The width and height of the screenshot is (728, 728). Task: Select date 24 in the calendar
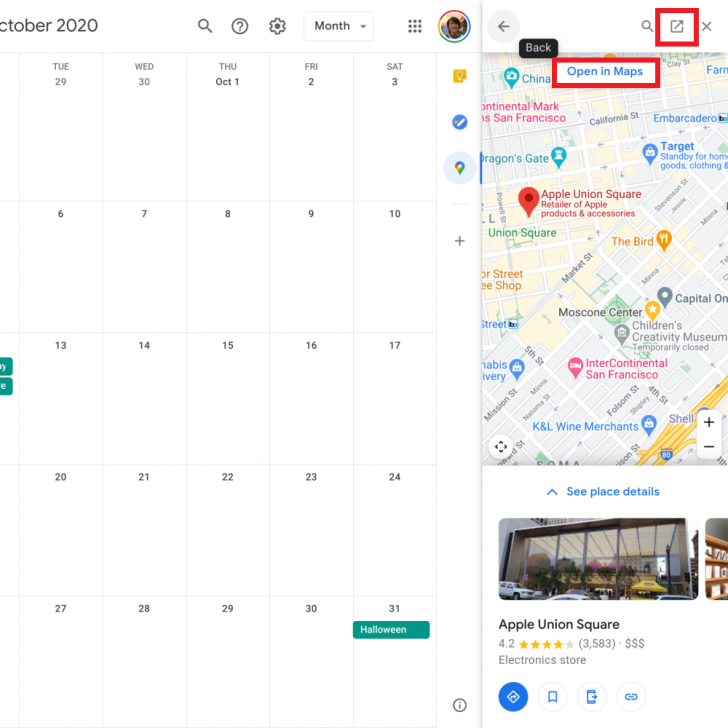point(395,477)
